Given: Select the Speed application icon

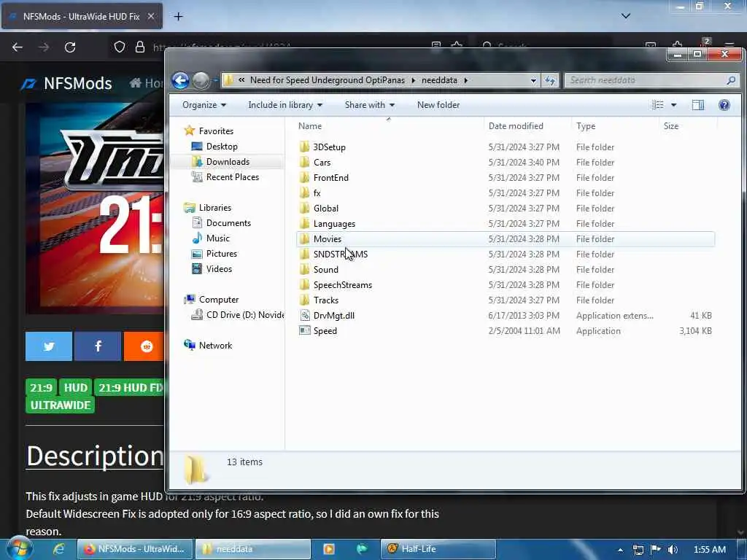Looking at the screenshot, I should click(305, 330).
